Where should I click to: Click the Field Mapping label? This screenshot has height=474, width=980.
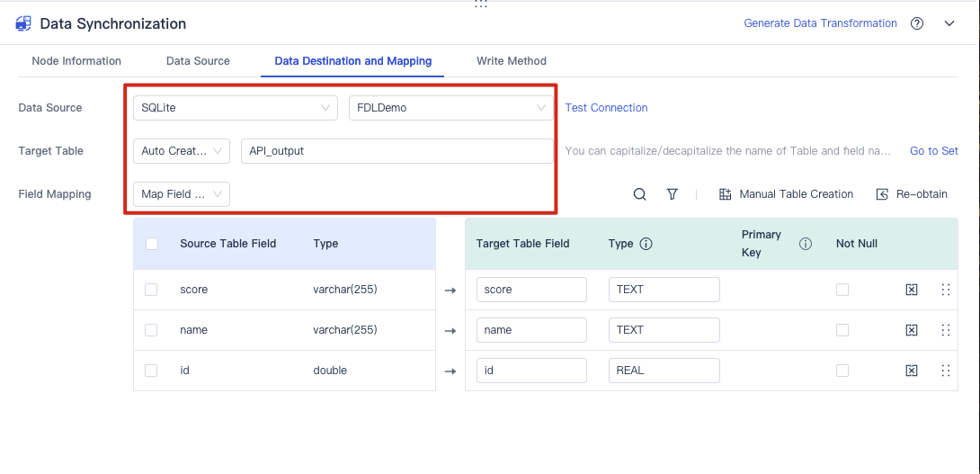tap(55, 194)
